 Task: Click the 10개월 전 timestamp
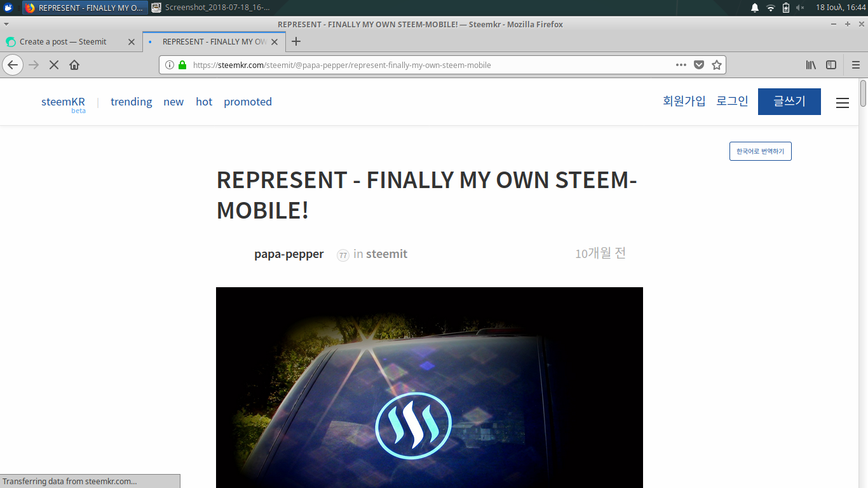coord(600,253)
